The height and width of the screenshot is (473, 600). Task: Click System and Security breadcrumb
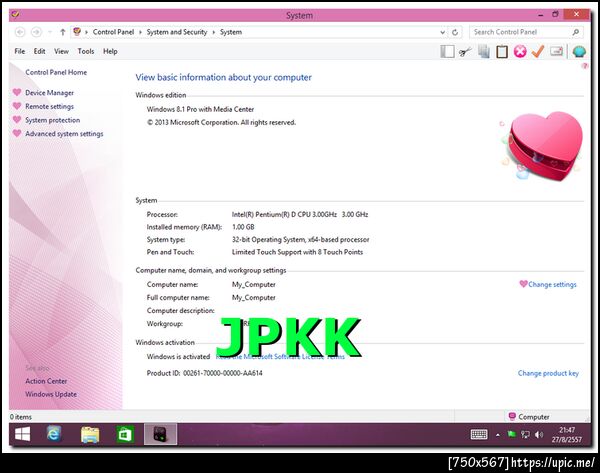[x=177, y=32]
